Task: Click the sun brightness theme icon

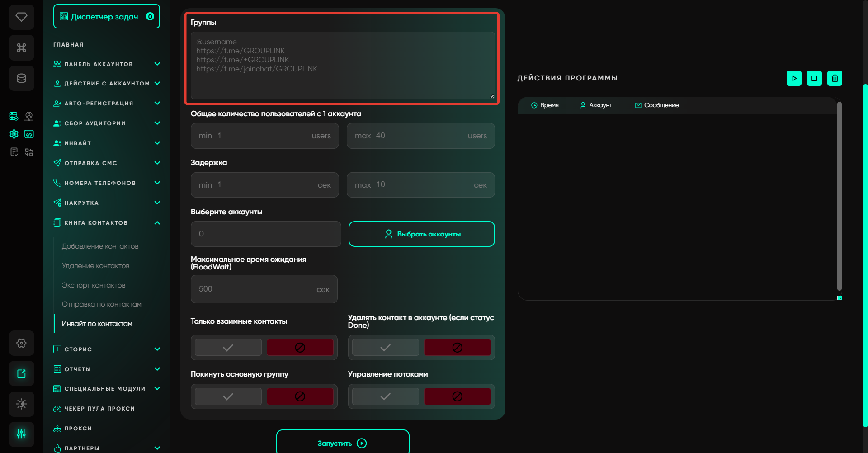Action: tap(21, 404)
